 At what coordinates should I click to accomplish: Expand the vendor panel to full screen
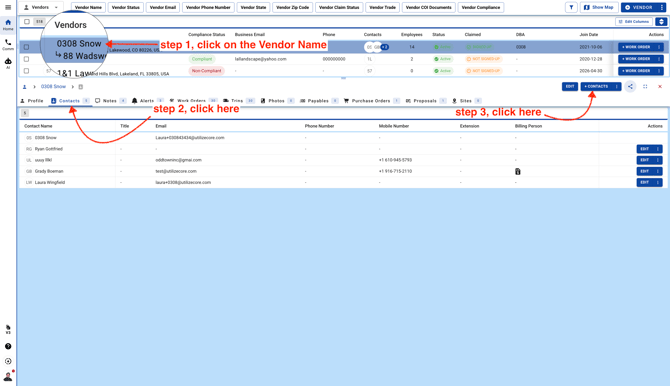tap(645, 86)
